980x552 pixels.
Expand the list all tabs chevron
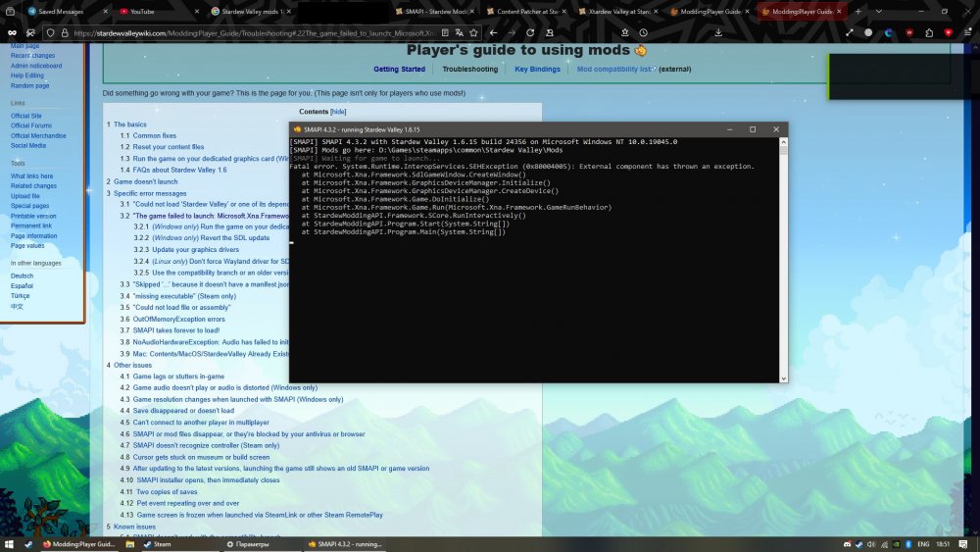point(879,11)
